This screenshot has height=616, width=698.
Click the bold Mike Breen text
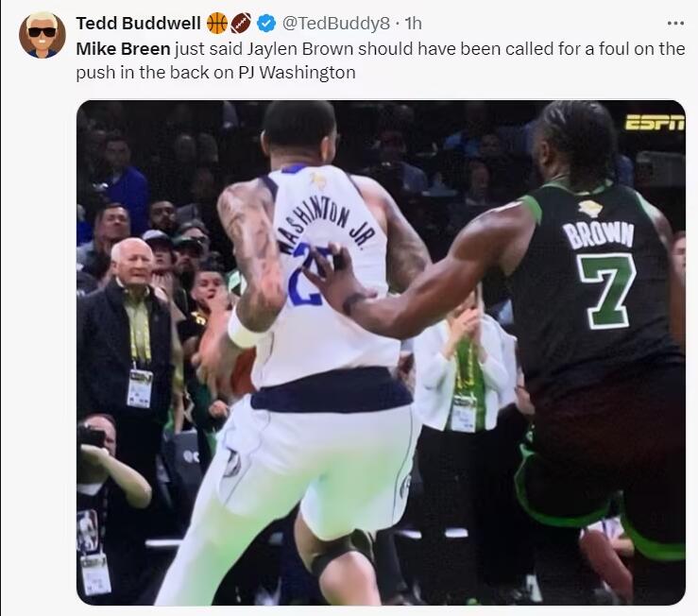pos(124,48)
